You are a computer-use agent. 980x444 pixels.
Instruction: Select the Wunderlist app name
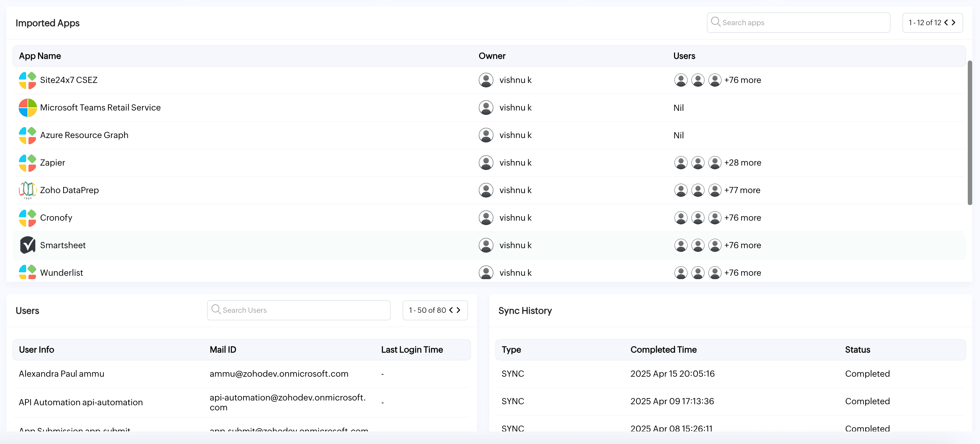coord(61,273)
